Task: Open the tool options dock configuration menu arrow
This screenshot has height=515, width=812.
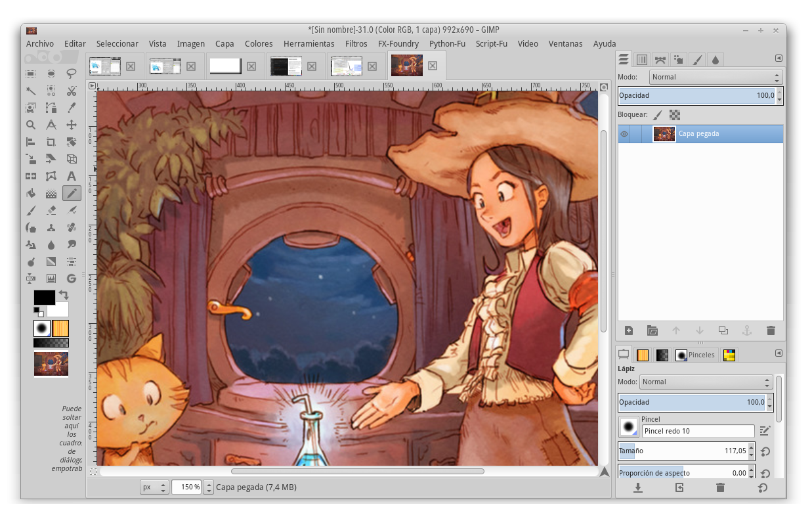Action: click(x=779, y=353)
